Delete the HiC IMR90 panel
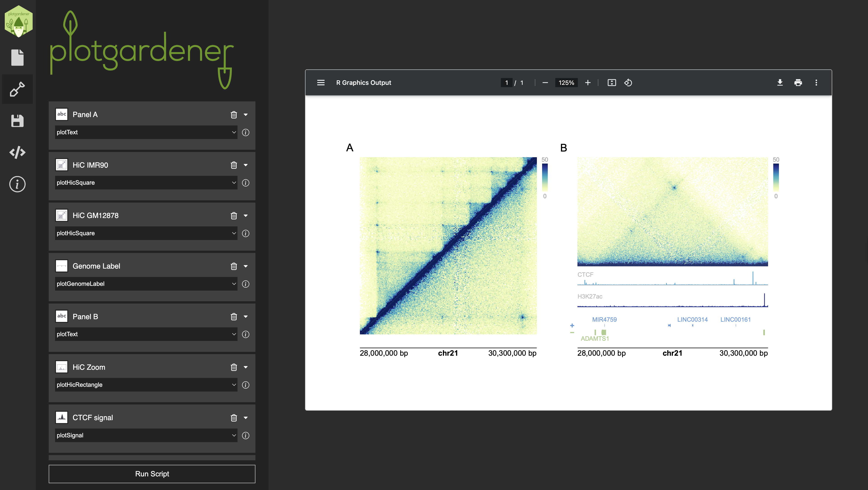 coord(233,165)
